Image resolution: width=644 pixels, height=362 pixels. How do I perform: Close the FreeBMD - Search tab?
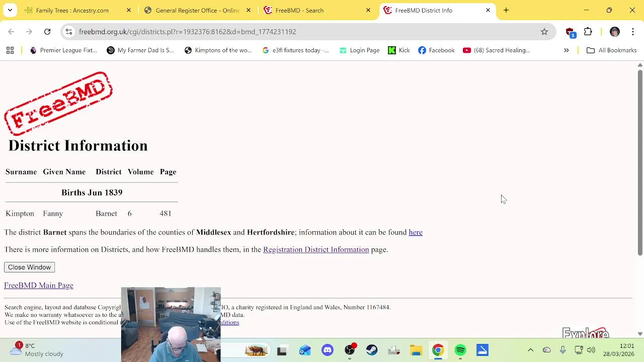368,10
